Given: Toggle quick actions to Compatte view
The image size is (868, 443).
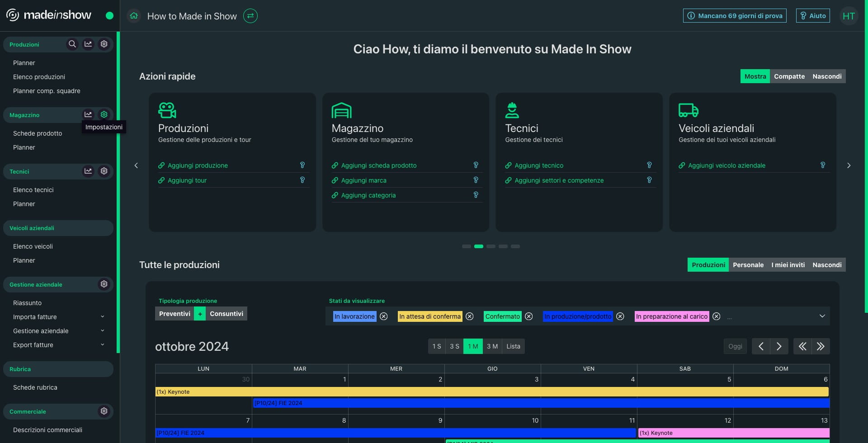Looking at the screenshot, I should [789, 76].
